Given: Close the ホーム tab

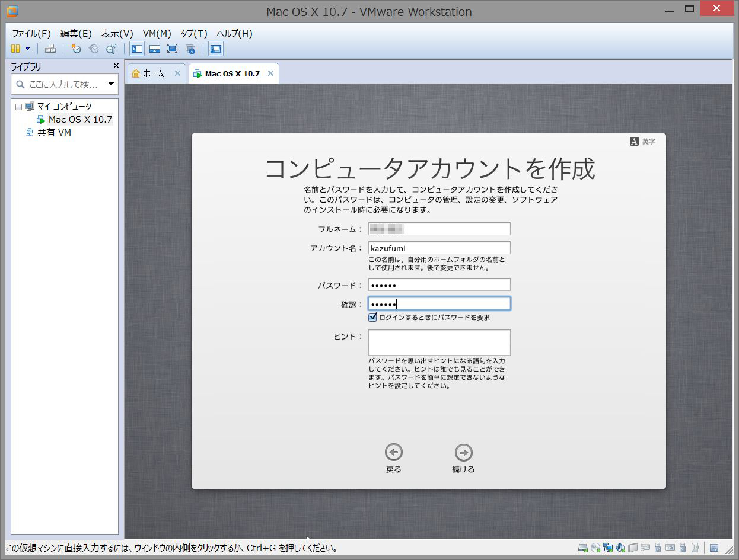Looking at the screenshot, I should click(x=177, y=73).
